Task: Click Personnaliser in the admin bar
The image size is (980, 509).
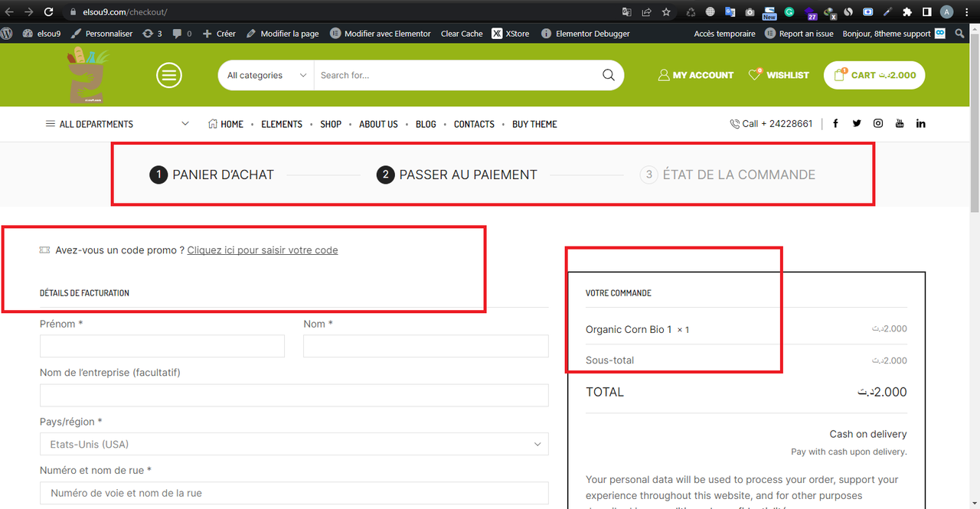Action: click(102, 34)
